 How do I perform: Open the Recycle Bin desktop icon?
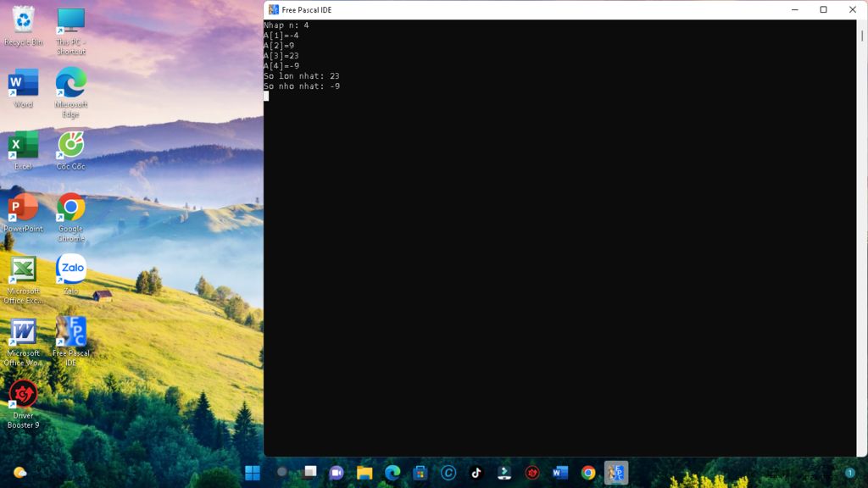(x=23, y=26)
